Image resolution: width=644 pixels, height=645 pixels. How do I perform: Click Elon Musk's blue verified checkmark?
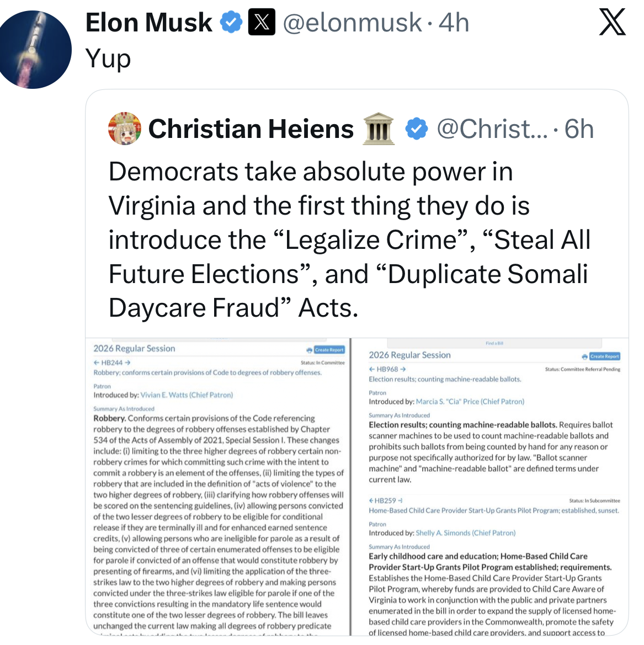tap(231, 23)
